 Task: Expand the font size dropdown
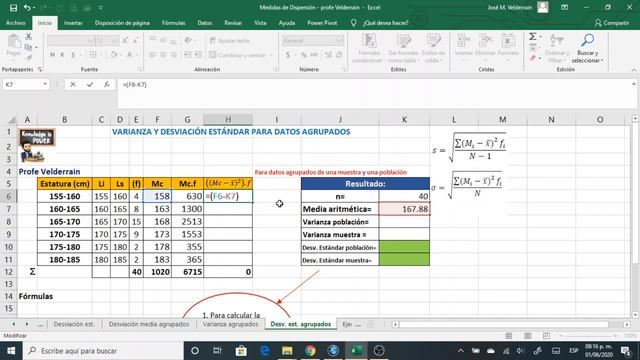(115, 40)
